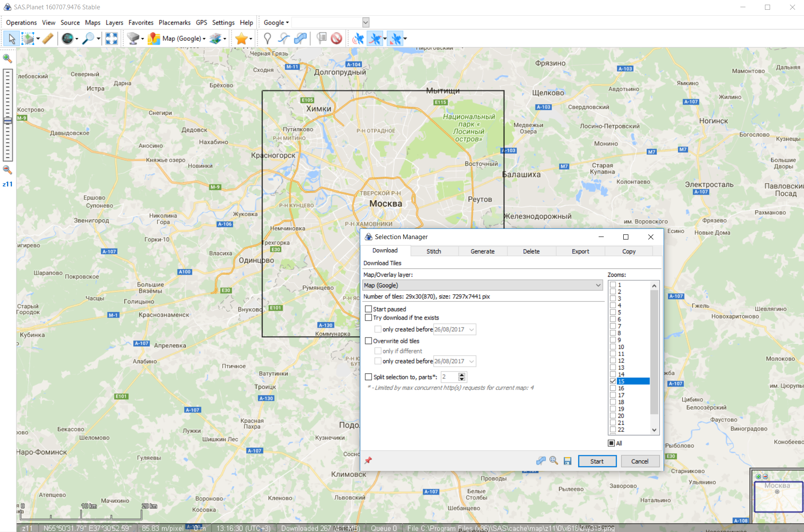
Task: Select the add placemark pin tool
Action: tap(267, 39)
